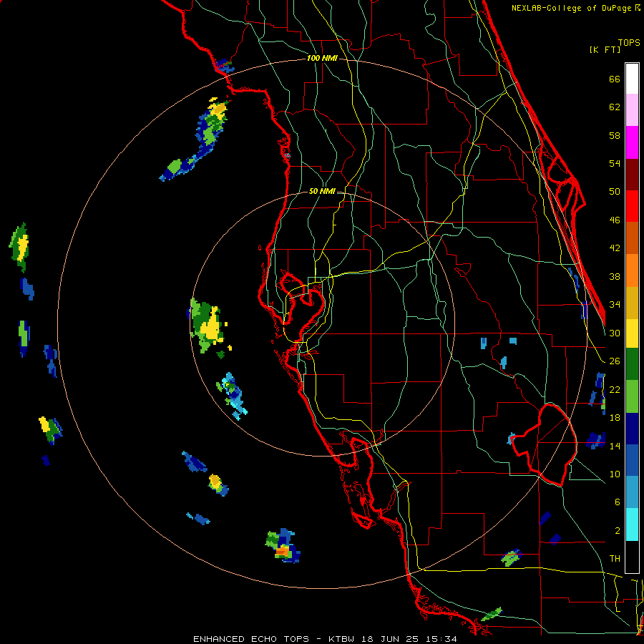Select the bright yellow legend color band

tap(632, 333)
